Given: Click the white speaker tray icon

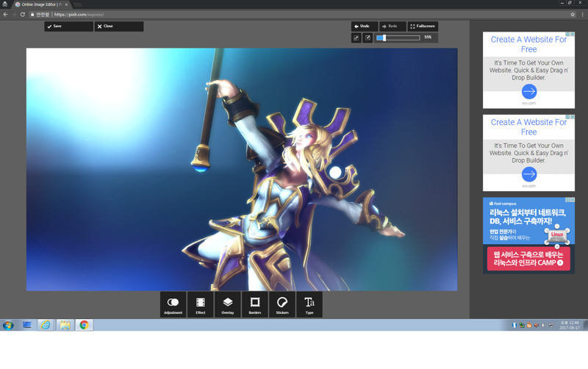Looking at the screenshot, I should coord(544,325).
